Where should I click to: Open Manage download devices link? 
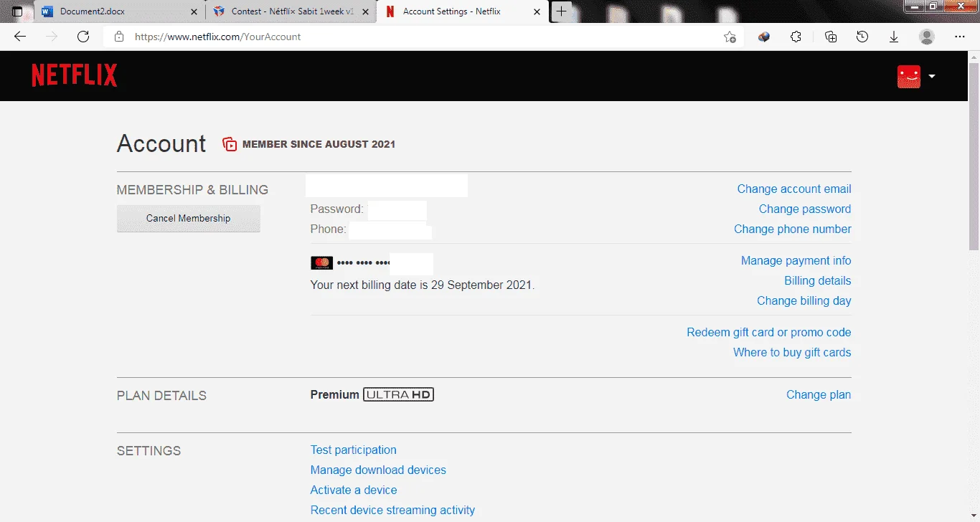click(x=378, y=470)
